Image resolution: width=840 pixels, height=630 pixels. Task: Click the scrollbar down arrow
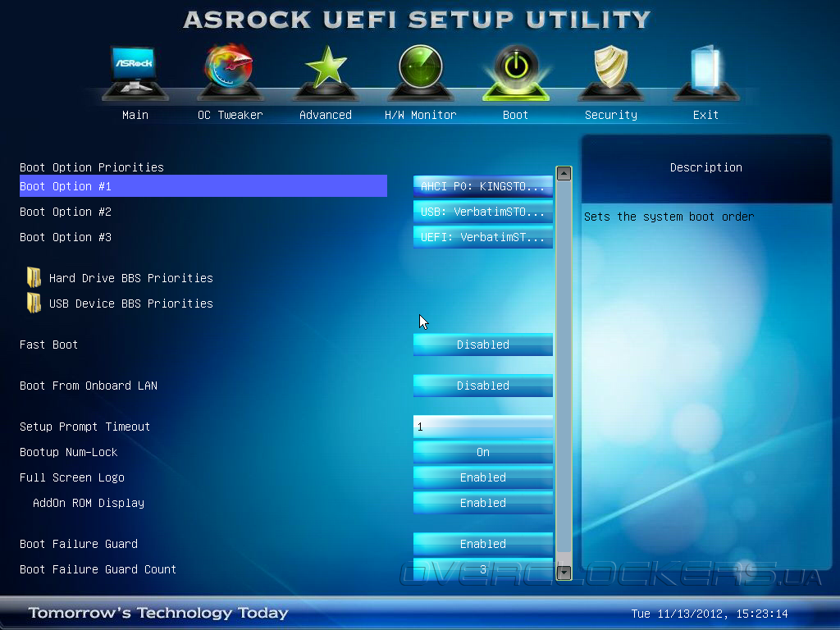point(564,572)
